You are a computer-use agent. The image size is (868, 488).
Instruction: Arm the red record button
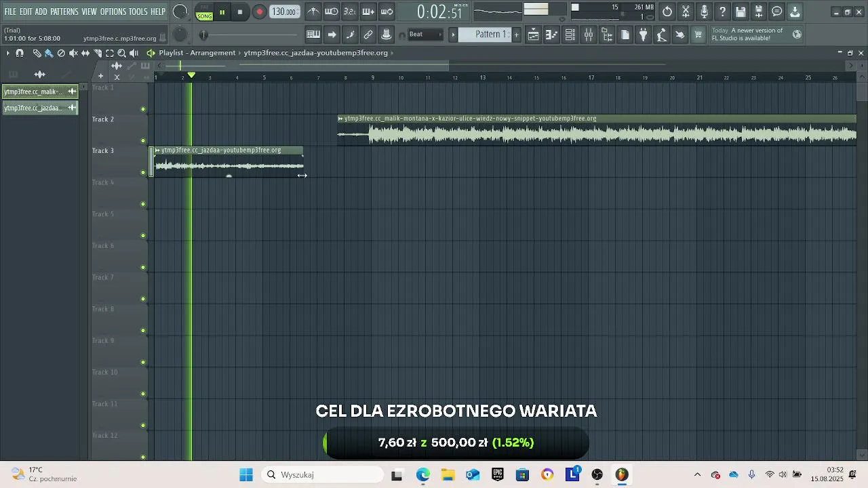coord(259,12)
